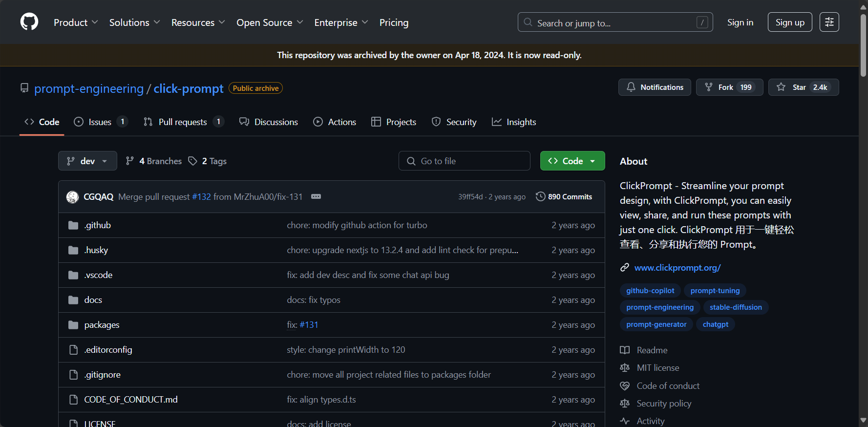Click the heart icon beside Code of conduct

coord(625,385)
